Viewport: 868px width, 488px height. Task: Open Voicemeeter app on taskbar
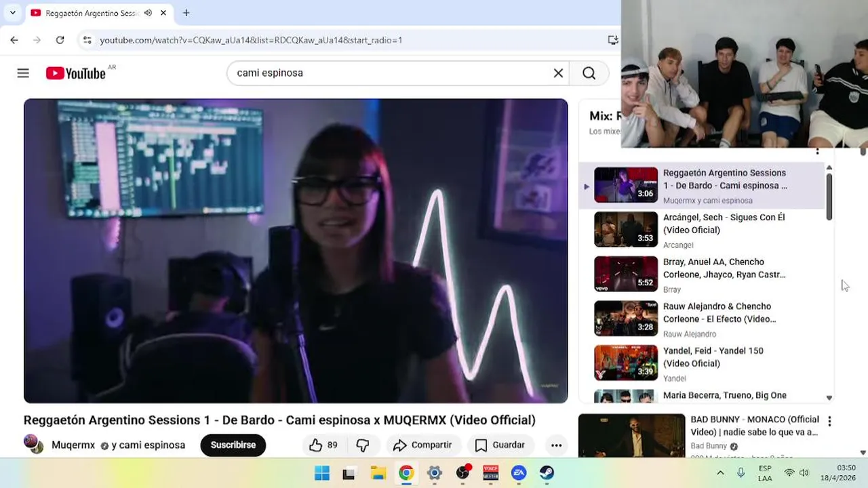click(491, 473)
